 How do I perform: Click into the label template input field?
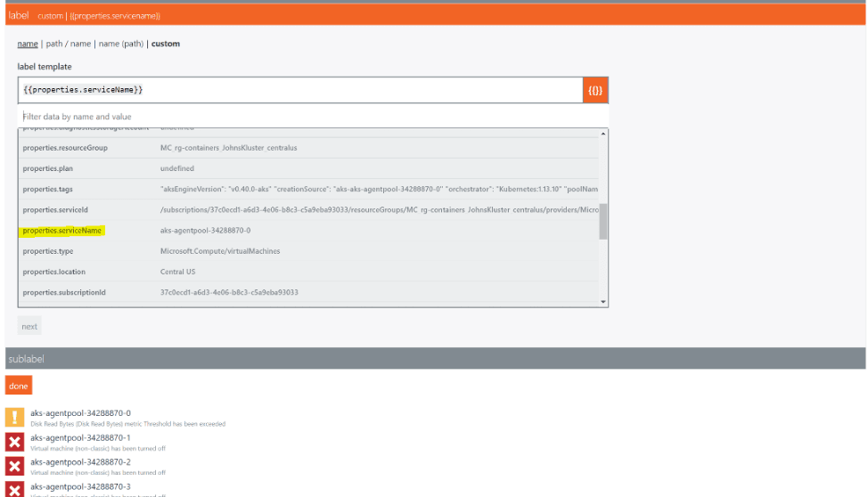point(300,90)
